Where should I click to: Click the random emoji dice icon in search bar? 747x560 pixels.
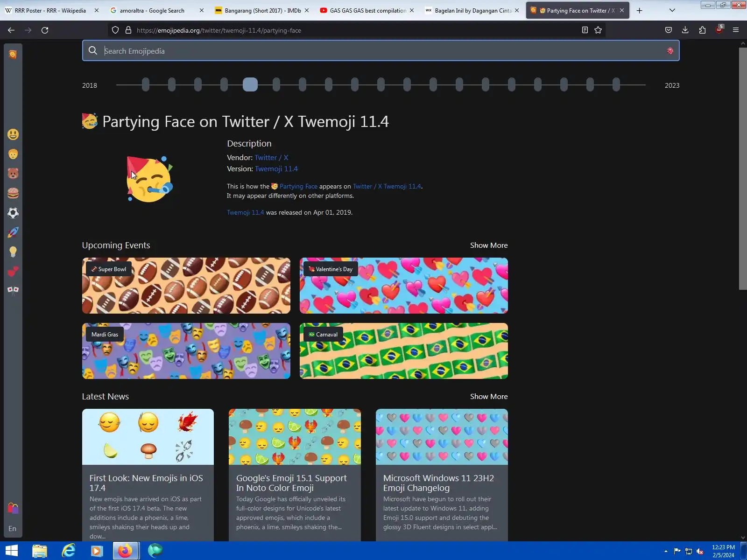[670, 51]
